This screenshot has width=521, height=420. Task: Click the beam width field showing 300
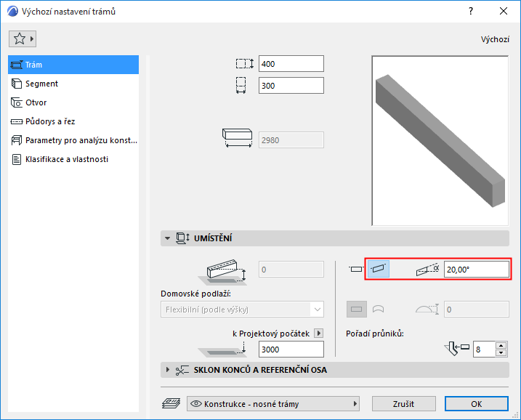pyautogui.click(x=291, y=86)
